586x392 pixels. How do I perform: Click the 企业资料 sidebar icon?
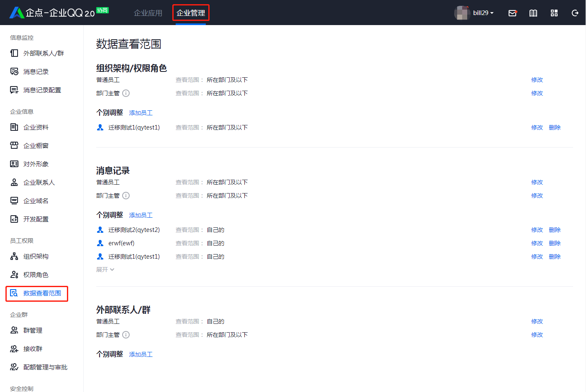(14, 127)
